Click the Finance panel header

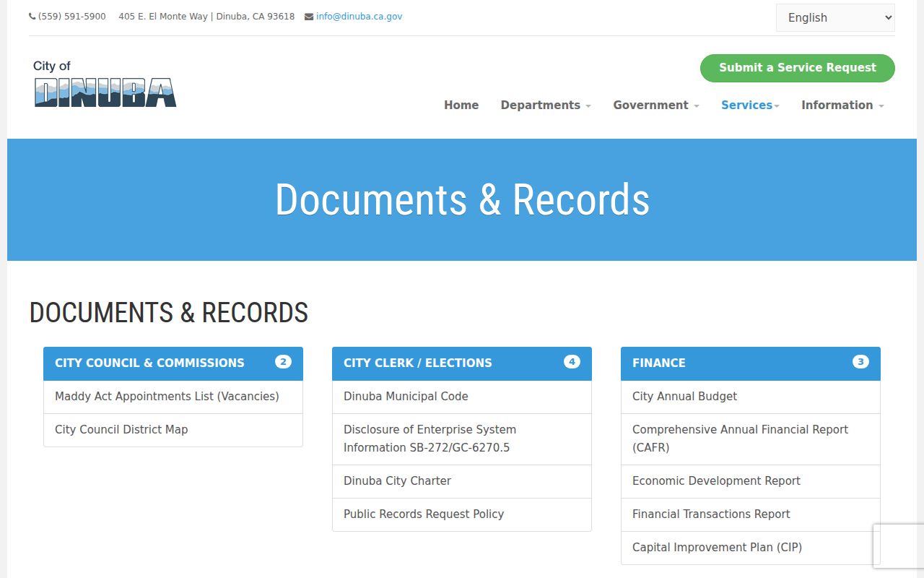(x=751, y=363)
